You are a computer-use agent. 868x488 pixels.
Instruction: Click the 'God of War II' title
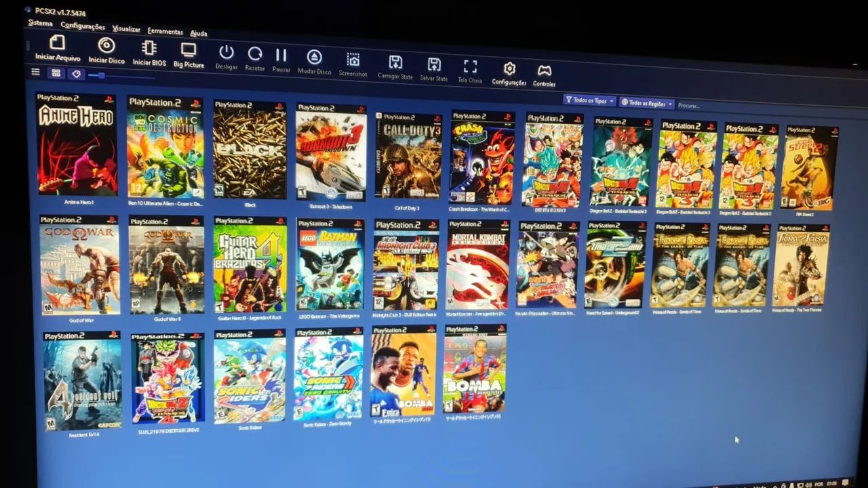pyautogui.click(x=167, y=319)
